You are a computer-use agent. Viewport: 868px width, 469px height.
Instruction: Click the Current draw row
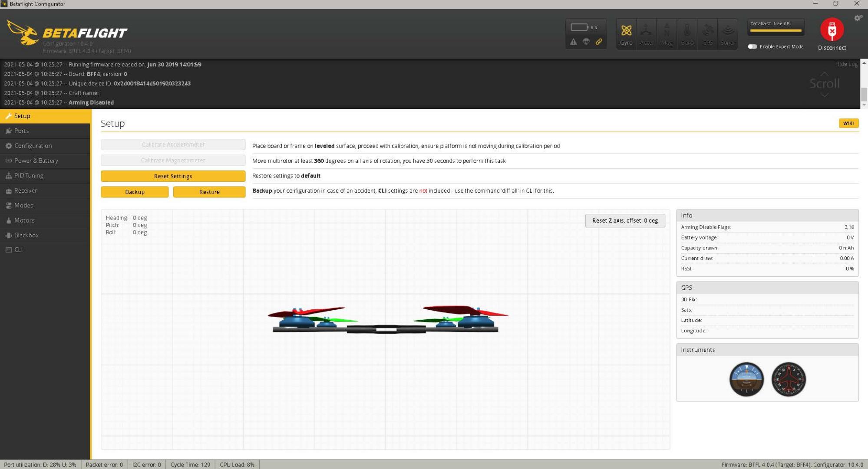(767, 258)
